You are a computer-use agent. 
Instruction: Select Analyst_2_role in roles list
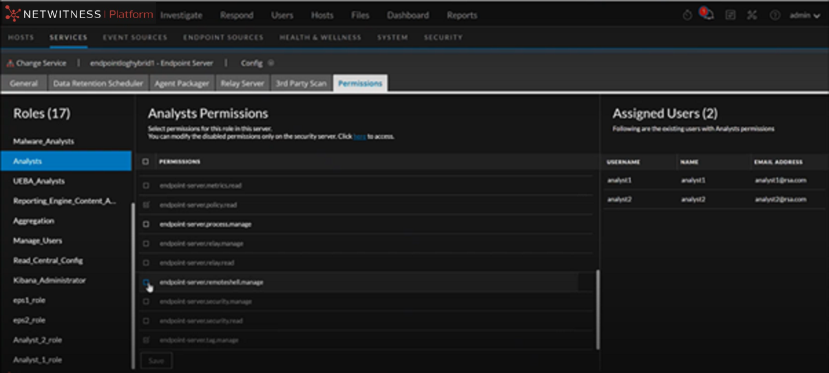[x=38, y=340]
